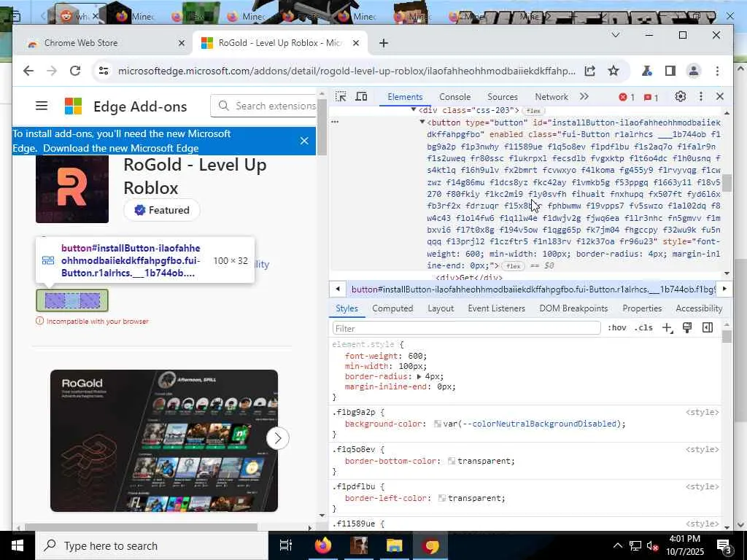747x560 pixels.
Task: Open the DOM Breakpoints tab
Action: [x=573, y=308]
